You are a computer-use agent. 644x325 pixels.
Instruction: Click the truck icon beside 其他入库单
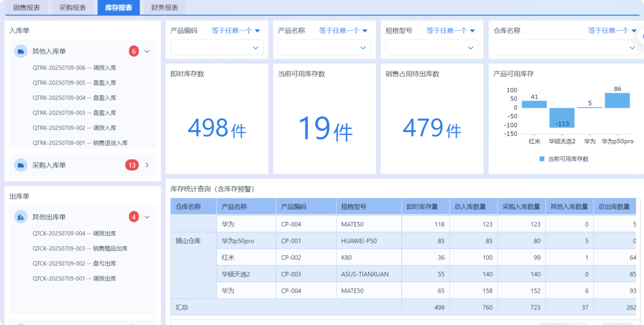(x=21, y=51)
